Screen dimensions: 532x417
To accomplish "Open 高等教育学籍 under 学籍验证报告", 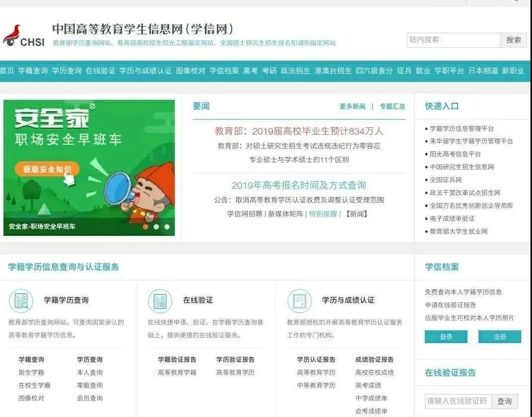I will 177,372.
